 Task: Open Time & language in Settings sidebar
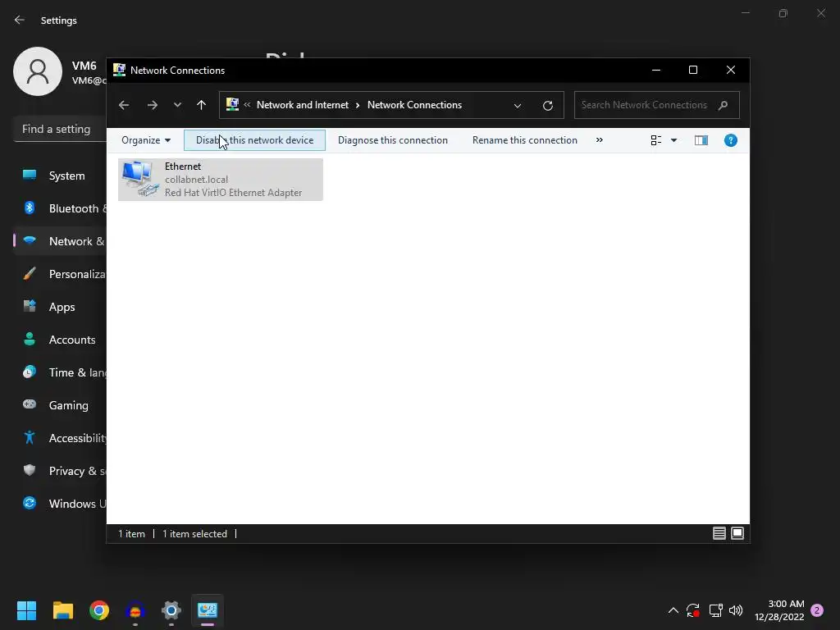click(x=59, y=373)
